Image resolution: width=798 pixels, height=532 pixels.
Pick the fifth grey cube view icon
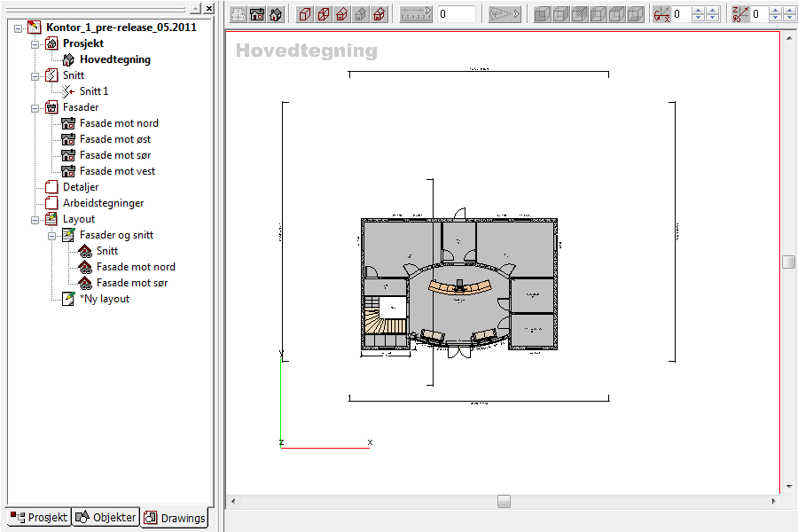[616, 14]
